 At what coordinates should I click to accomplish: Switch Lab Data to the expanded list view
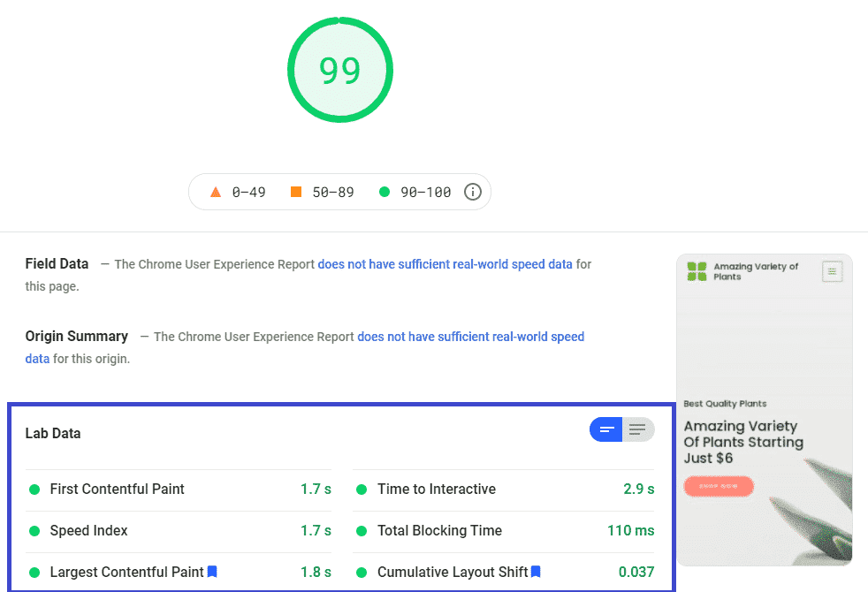(638, 430)
